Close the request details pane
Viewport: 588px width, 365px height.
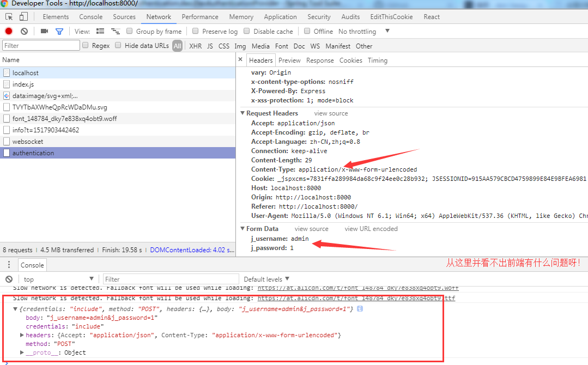point(240,59)
